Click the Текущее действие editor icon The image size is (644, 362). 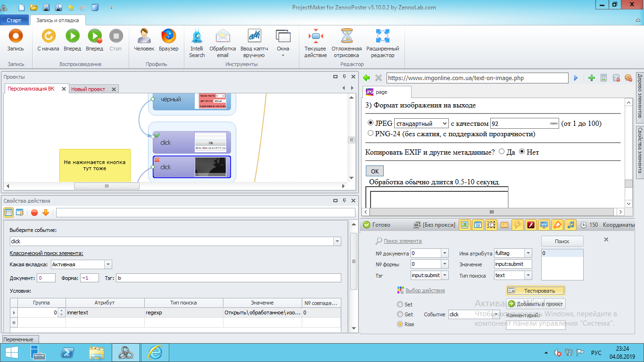click(315, 43)
